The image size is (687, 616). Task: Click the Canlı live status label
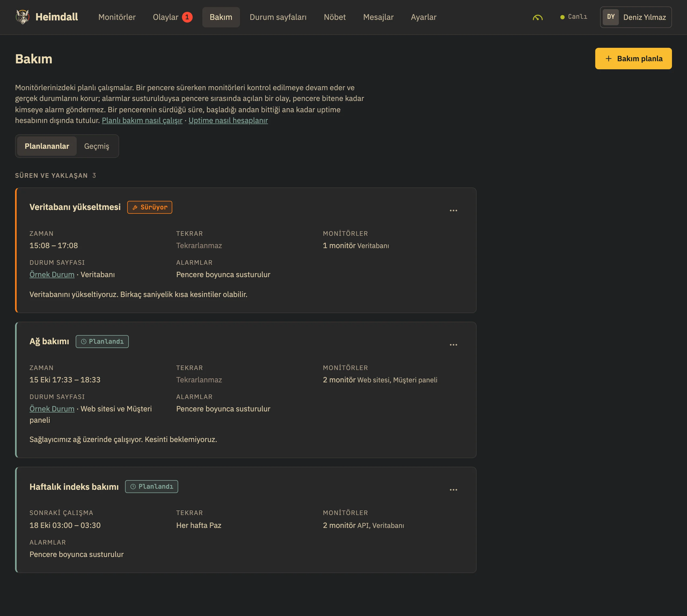[578, 17]
